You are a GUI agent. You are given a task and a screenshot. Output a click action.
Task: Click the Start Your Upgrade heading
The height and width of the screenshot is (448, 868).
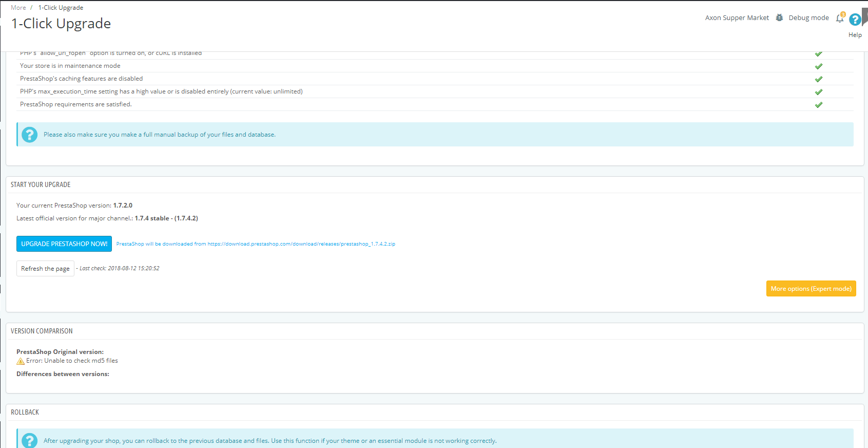(x=41, y=184)
